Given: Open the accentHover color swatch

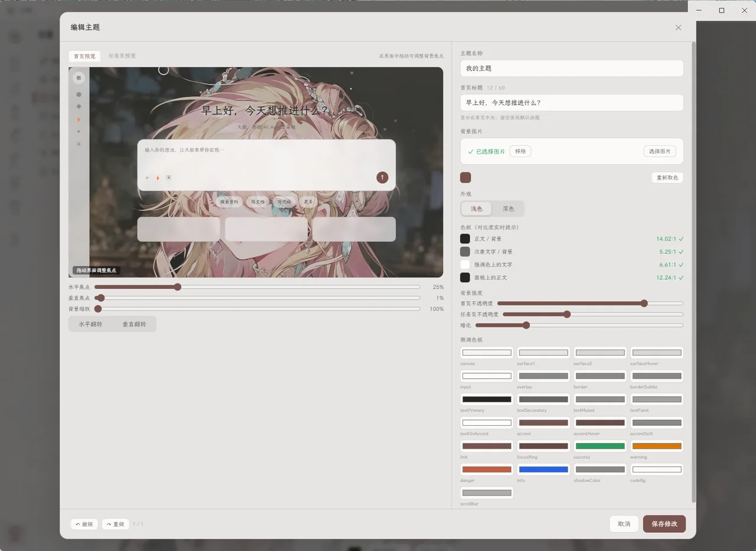Looking at the screenshot, I should tap(600, 423).
